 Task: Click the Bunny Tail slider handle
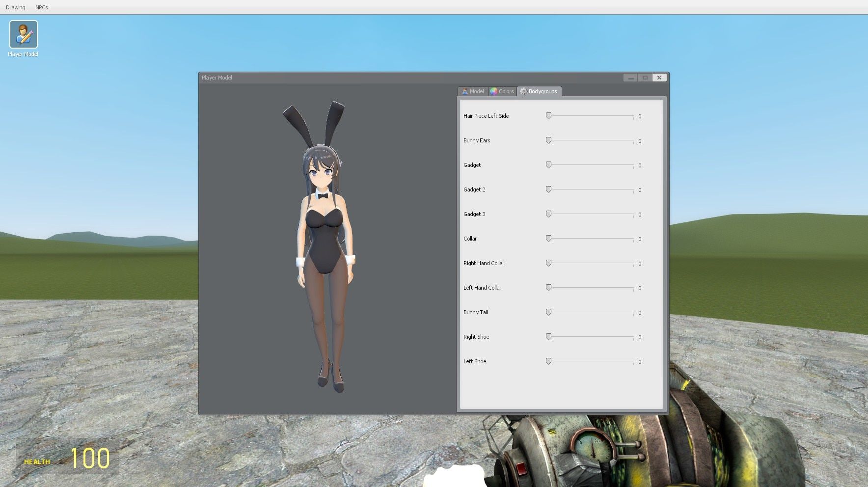[548, 312]
